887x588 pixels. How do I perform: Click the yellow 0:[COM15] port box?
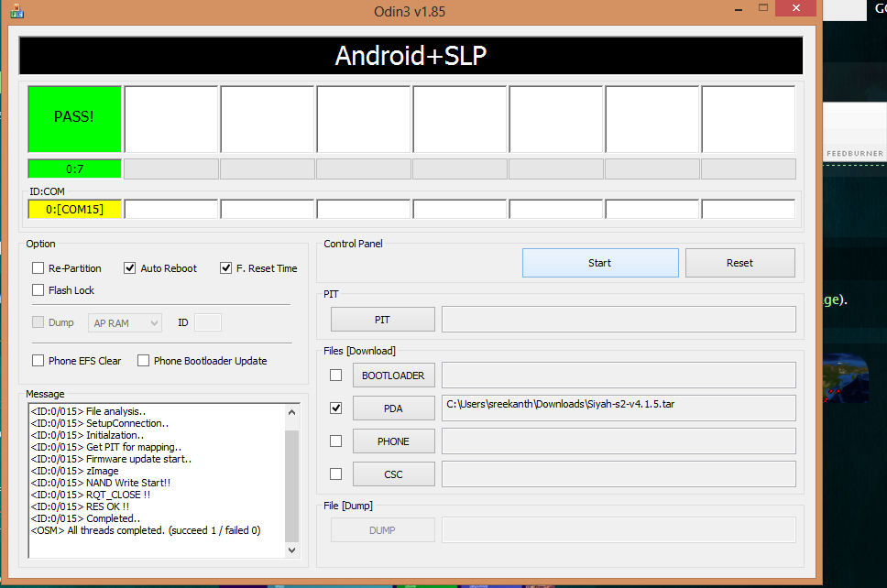(x=74, y=209)
